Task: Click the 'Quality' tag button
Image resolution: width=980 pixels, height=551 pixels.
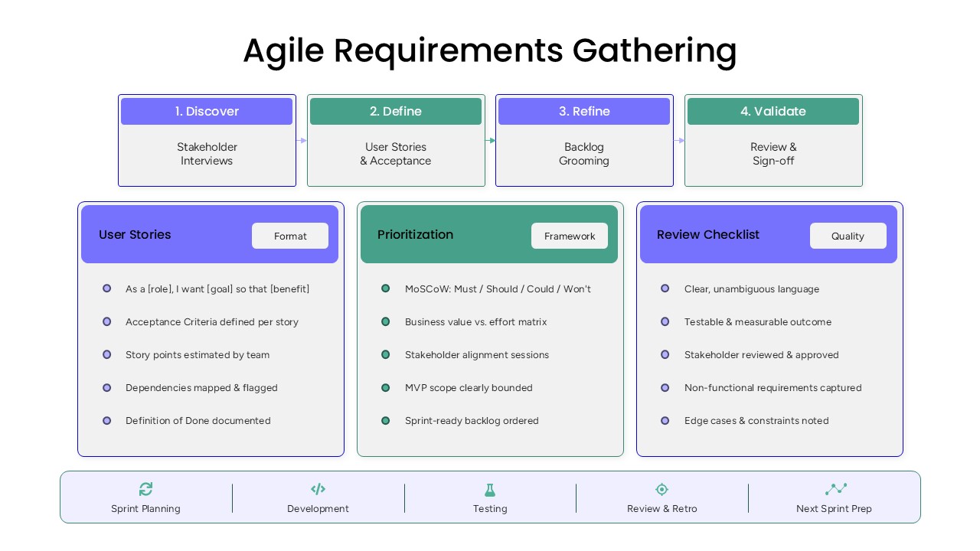Action: [848, 236]
